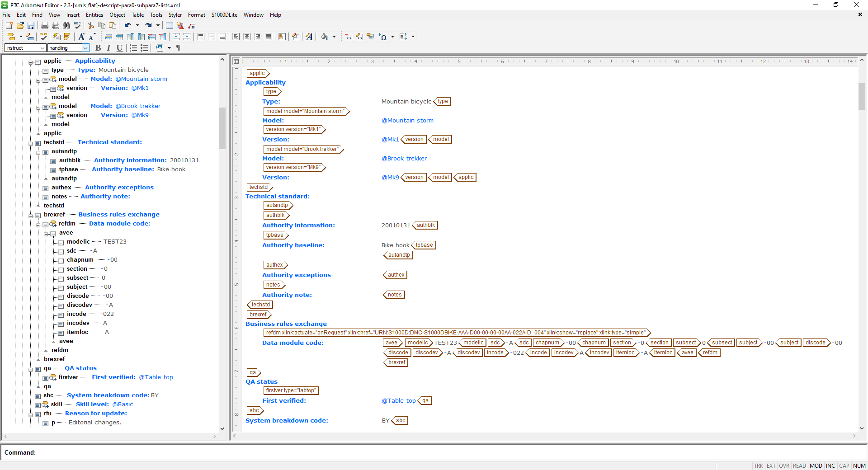Collapse the brexref tree node
The width and height of the screenshot is (868, 470).
tap(31, 215)
